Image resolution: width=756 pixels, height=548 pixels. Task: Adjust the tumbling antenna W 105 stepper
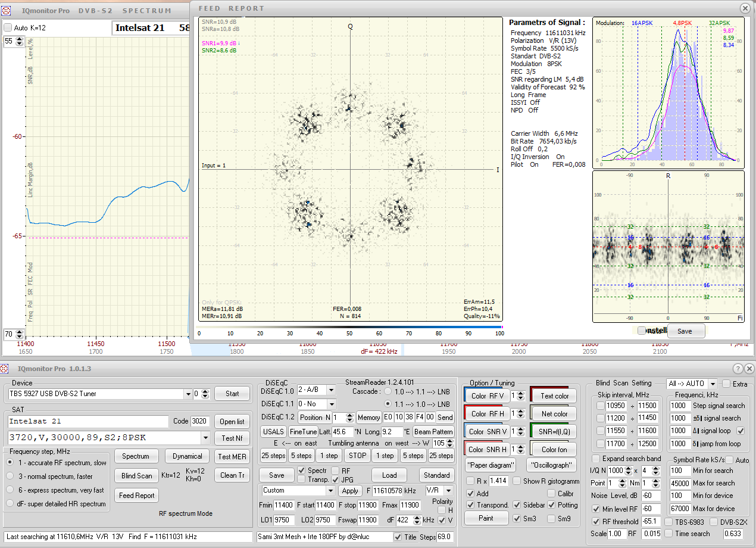tap(451, 443)
